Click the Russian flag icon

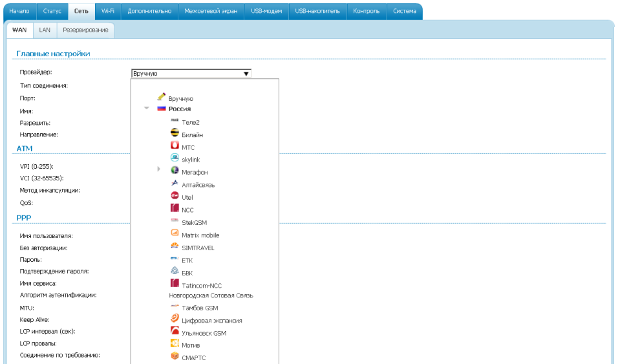tap(161, 109)
